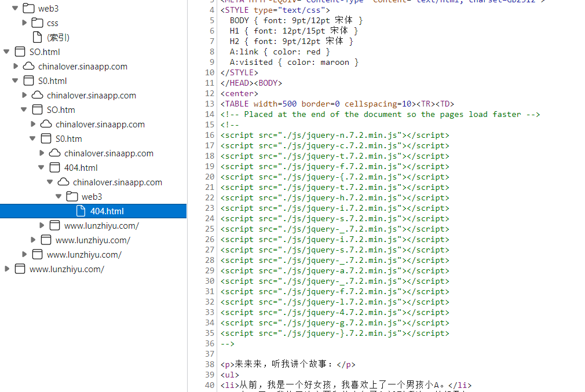Click the css folder icon
585x392 pixels.
[37, 23]
